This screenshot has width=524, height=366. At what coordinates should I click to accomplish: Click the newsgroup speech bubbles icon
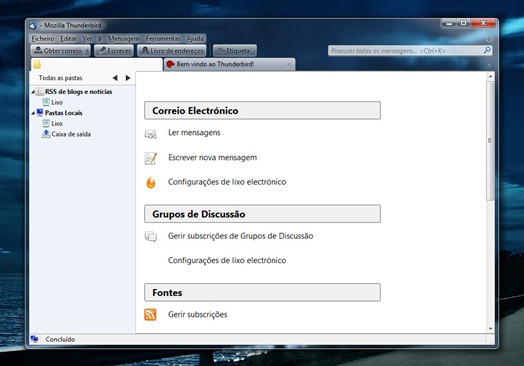(x=151, y=236)
